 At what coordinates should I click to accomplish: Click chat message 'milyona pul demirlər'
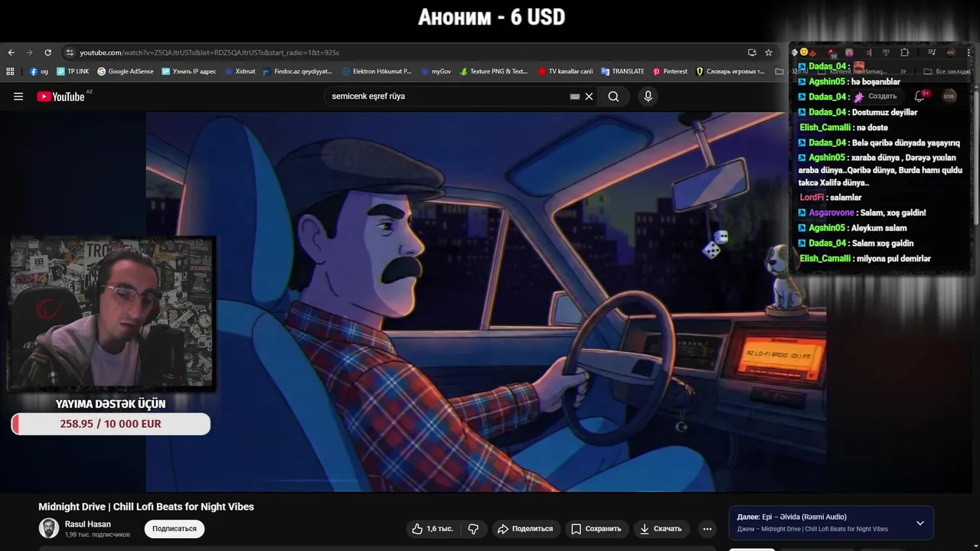[893, 259]
